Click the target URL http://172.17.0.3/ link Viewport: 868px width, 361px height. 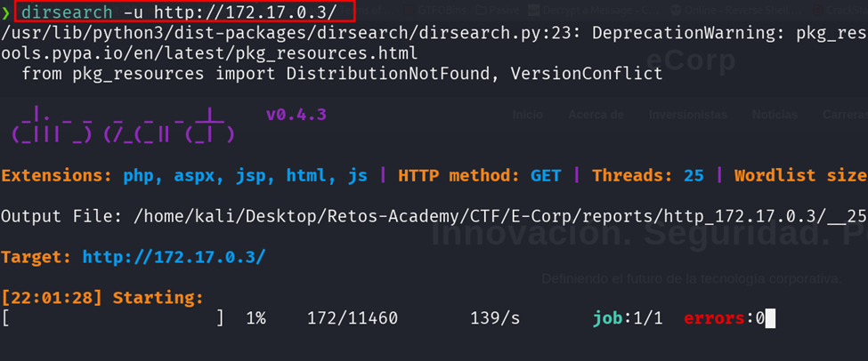point(174,258)
